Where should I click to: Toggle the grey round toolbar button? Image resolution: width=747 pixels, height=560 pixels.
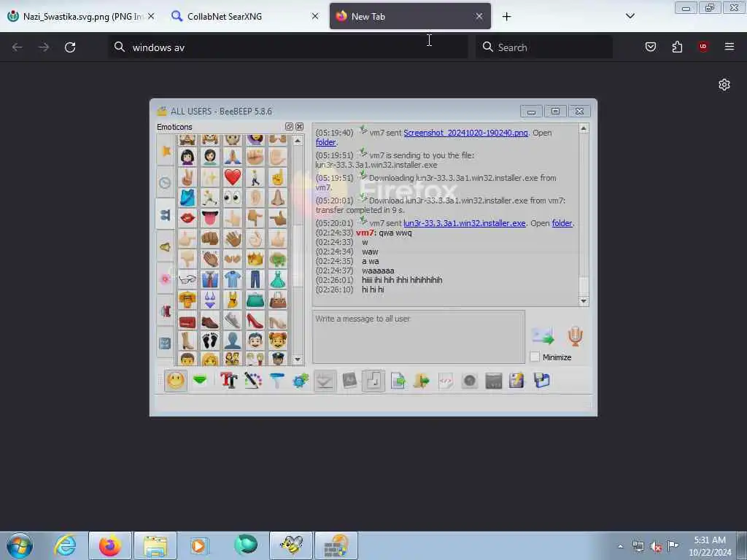469,381
